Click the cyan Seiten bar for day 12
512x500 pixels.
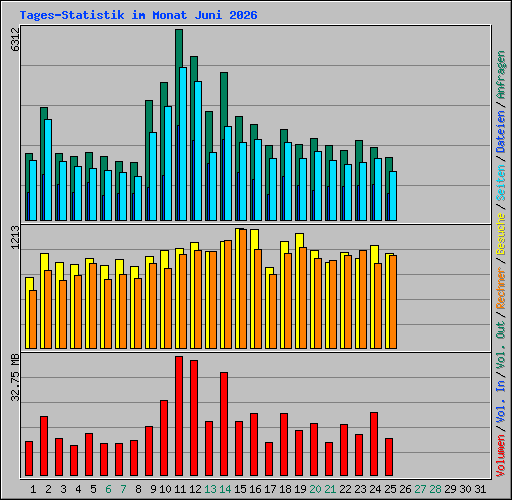(x=198, y=151)
